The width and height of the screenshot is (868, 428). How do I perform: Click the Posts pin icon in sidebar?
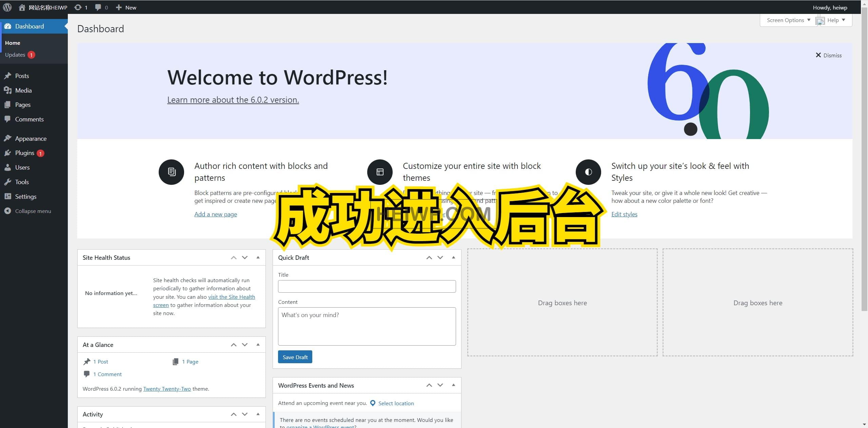tap(8, 76)
